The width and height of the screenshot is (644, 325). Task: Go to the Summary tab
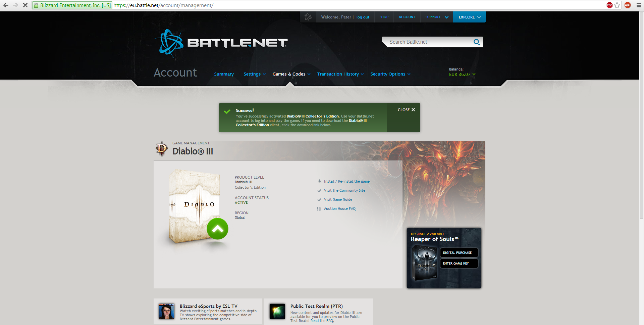pyautogui.click(x=224, y=74)
